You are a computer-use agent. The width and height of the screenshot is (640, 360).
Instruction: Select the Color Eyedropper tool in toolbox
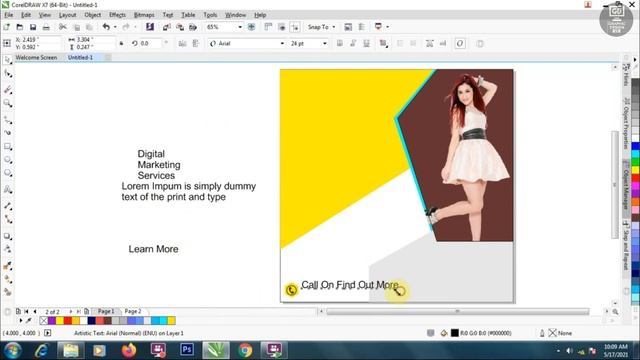7,266
